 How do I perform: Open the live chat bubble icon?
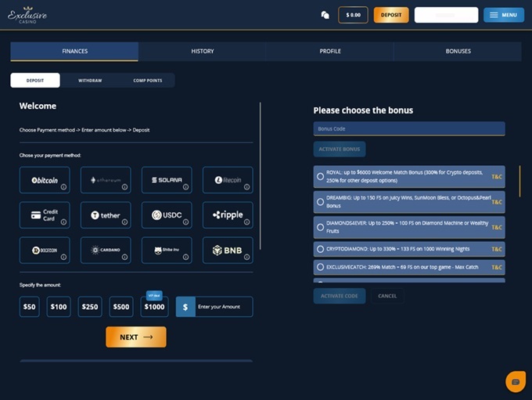pos(516,381)
